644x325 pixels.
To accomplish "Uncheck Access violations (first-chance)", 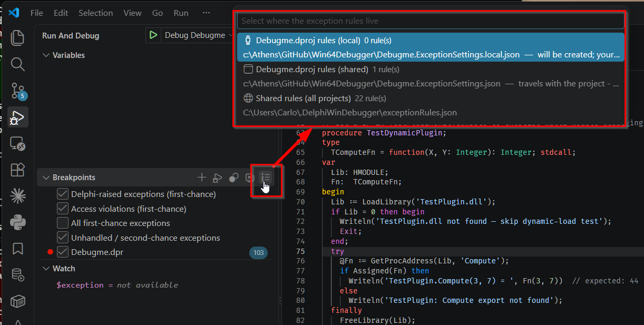I will (62, 209).
